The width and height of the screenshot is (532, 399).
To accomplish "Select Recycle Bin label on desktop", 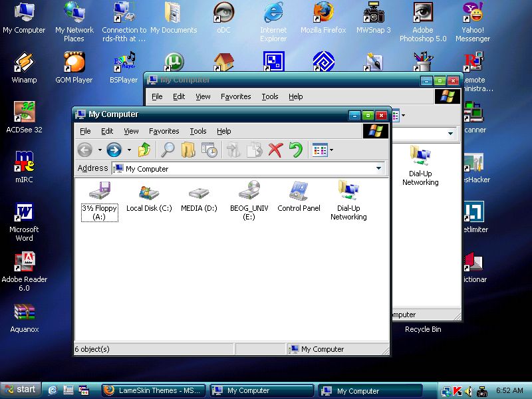I will (423, 329).
